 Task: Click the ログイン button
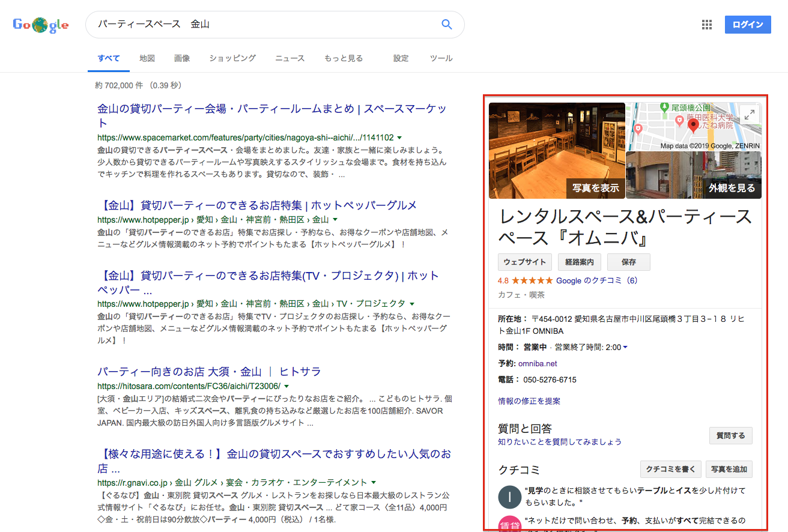[748, 25]
